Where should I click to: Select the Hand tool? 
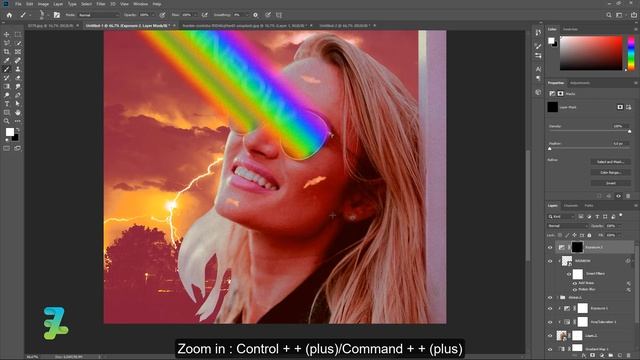coord(18,112)
